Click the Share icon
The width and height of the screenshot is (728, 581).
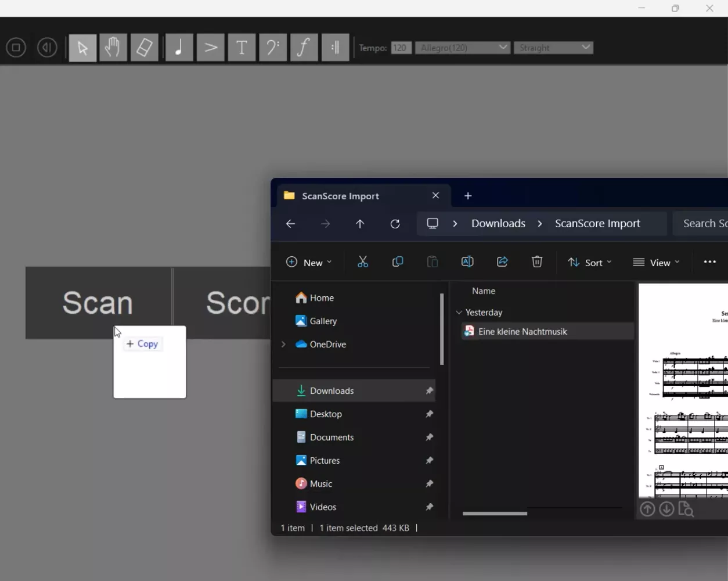click(x=502, y=262)
